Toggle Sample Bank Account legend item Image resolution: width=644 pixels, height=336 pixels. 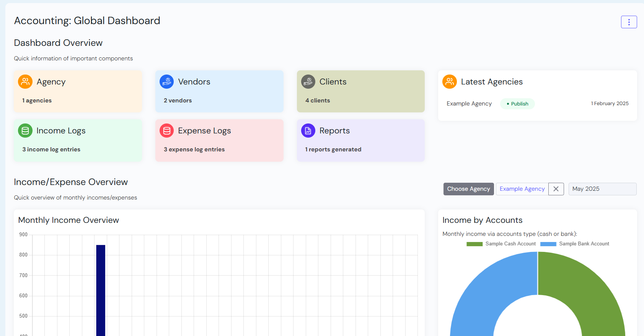[x=575, y=244]
